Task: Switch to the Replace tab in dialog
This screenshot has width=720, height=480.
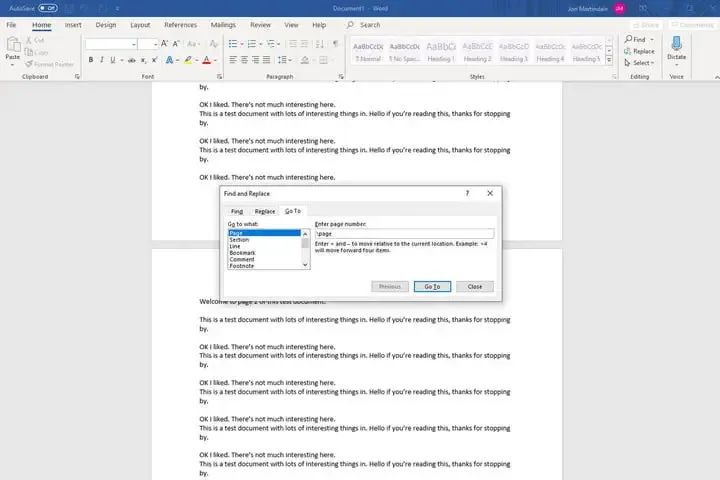Action: coord(265,211)
